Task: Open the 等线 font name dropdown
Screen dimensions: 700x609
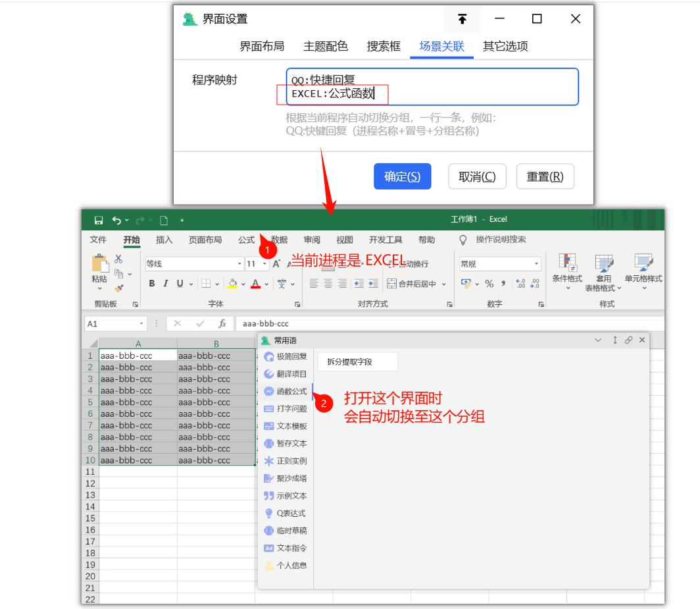Action: point(239,263)
